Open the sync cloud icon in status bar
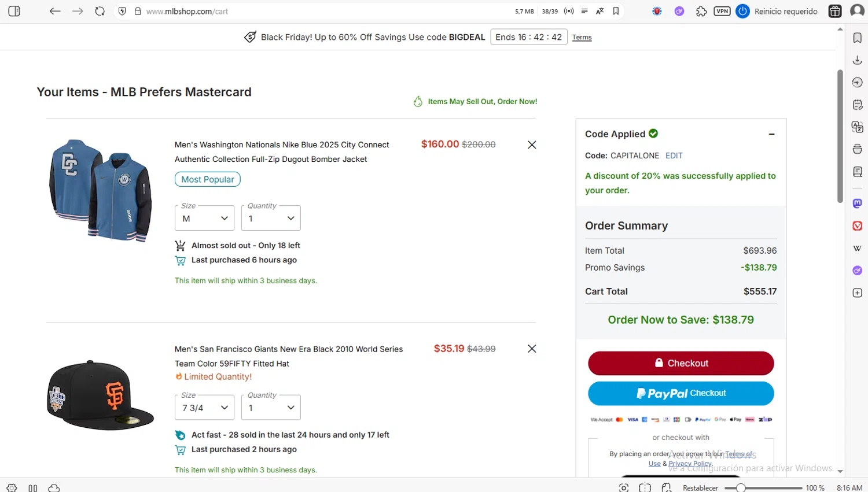Viewport: 868px width, 492px height. 54,488
